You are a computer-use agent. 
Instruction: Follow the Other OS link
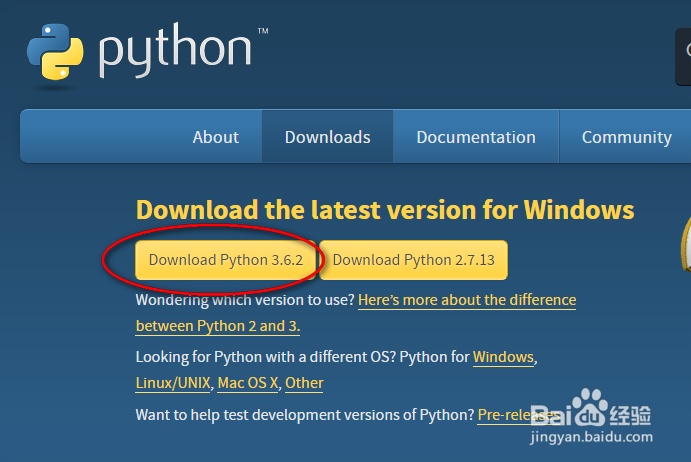click(x=304, y=383)
